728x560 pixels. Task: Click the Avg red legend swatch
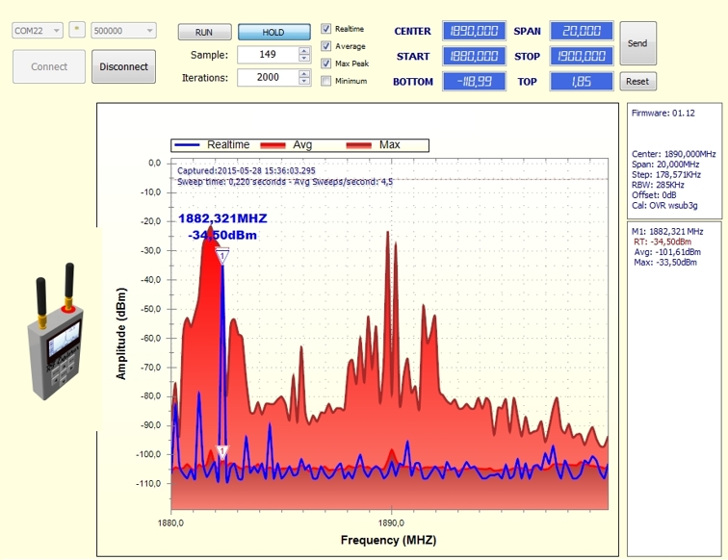(273, 145)
